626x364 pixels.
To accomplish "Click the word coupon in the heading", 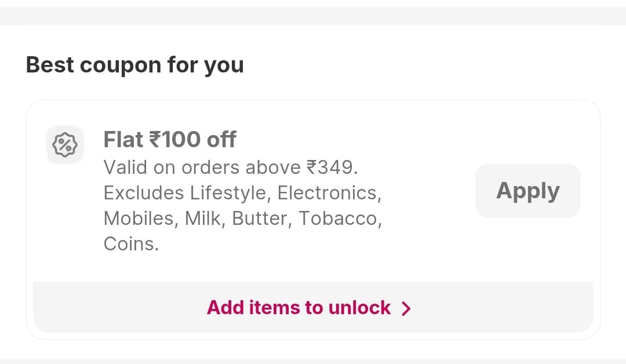I will (121, 65).
